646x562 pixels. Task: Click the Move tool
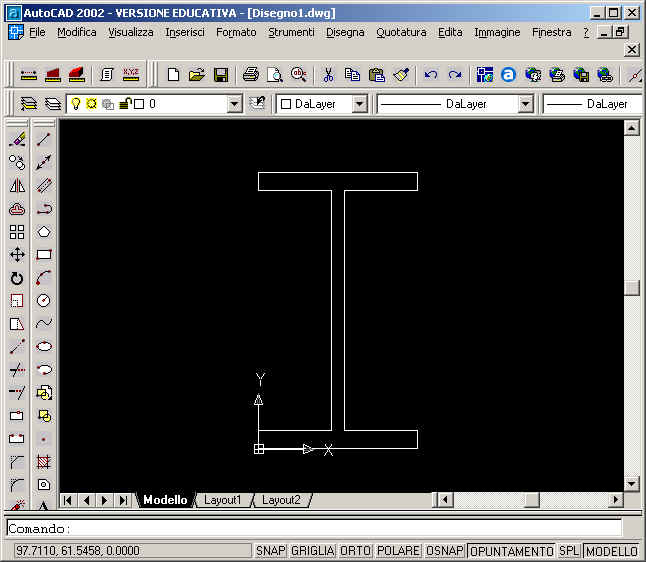point(17,255)
